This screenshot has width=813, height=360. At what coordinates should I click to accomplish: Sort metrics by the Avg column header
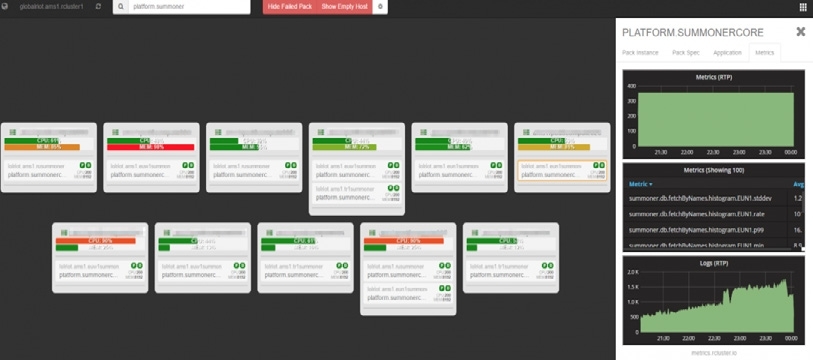798,184
